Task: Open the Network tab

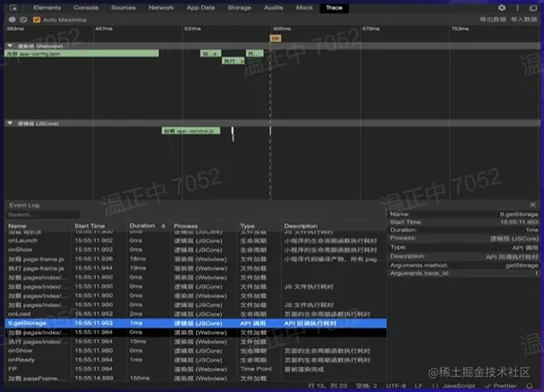Action: pyautogui.click(x=161, y=8)
